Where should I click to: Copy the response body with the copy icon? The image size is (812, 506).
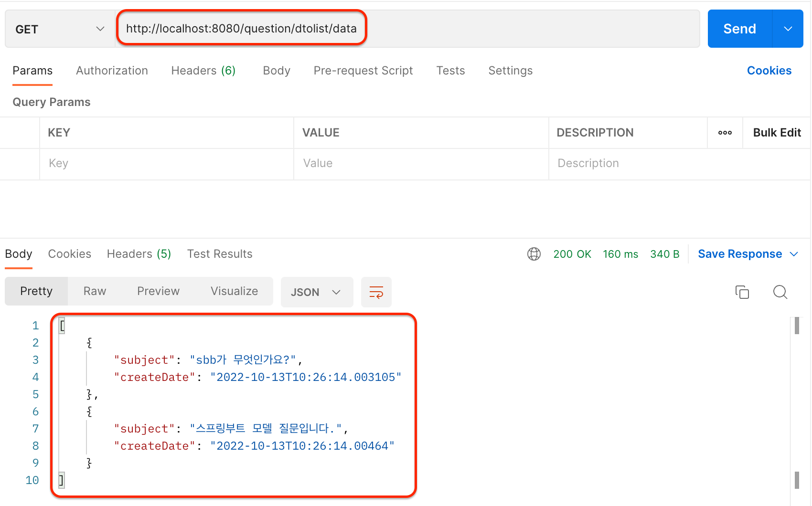click(742, 292)
